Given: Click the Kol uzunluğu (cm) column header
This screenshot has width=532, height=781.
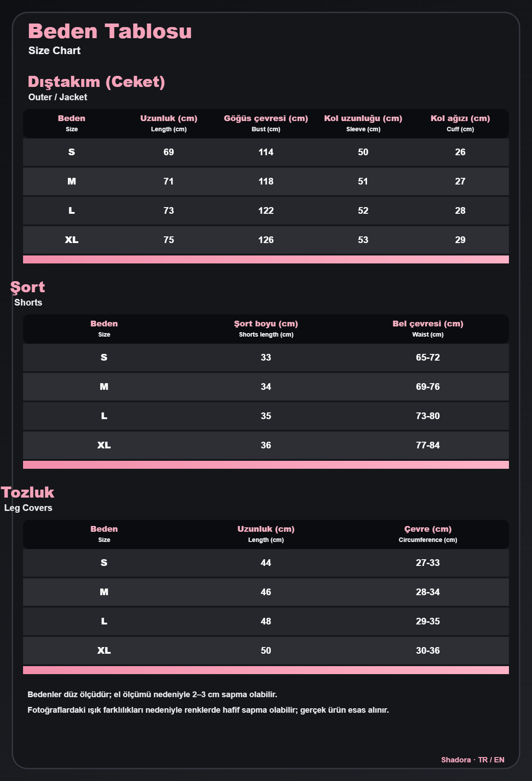Looking at the screenshot, I should click(x=363, y=118).
